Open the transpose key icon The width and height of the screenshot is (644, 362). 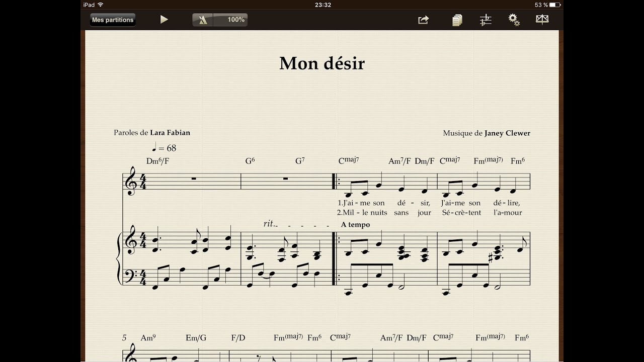pyautogui.click(x=486, y=20)
